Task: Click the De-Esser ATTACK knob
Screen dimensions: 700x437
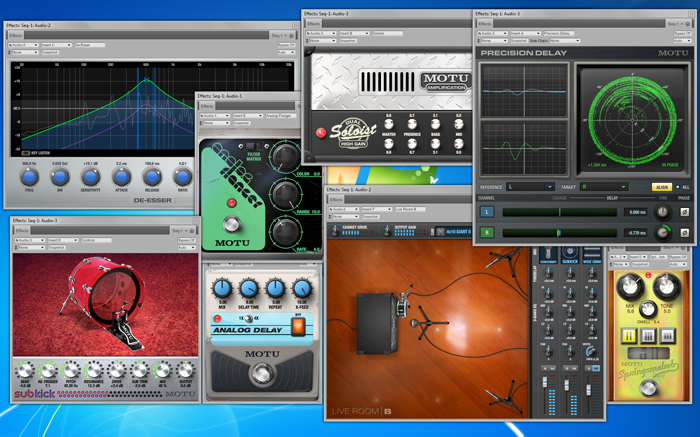Action: (x=121, y=177)
